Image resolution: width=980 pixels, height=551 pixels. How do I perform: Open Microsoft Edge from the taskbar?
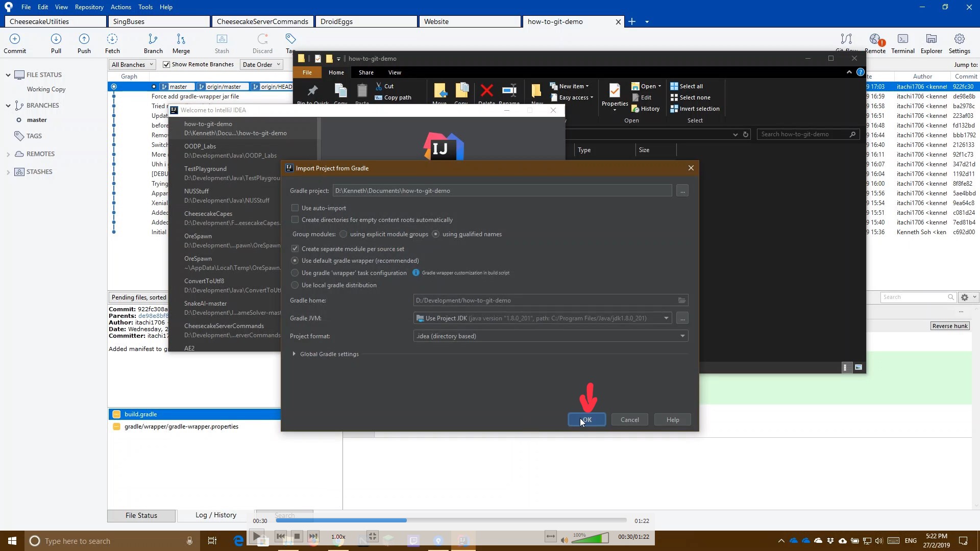click(238, 541)
